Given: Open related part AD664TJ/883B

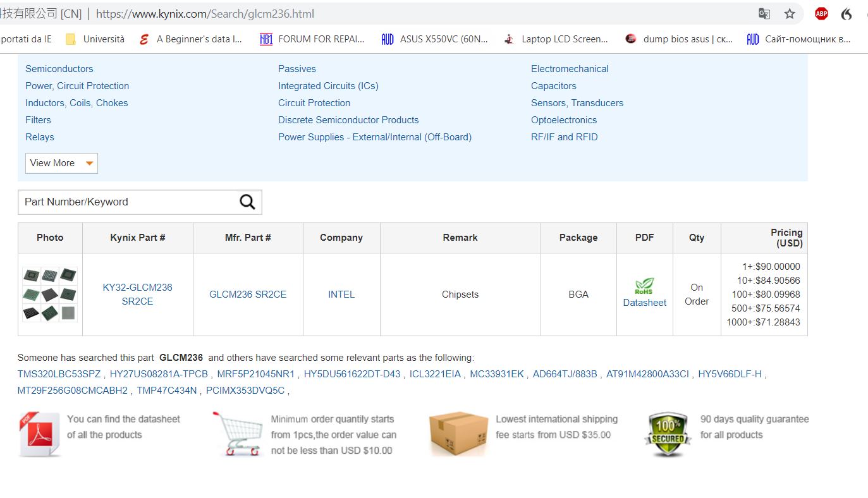Looking at the screenshot, I should (x=565, y=374).
